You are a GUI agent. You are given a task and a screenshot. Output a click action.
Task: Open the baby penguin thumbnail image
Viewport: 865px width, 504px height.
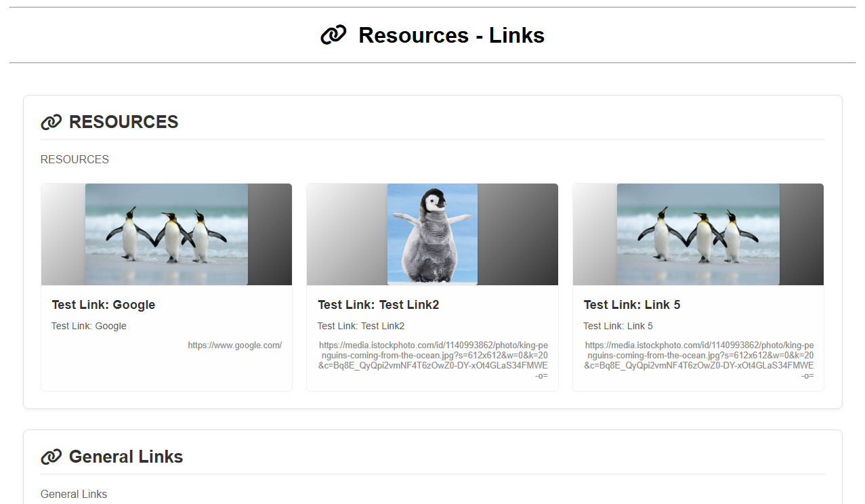[432, 234]
